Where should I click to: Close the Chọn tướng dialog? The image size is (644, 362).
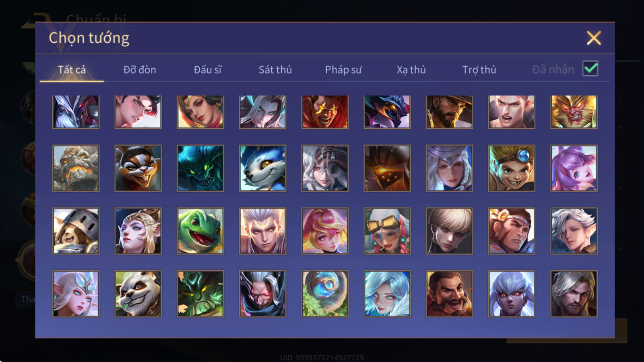point(594,38)
